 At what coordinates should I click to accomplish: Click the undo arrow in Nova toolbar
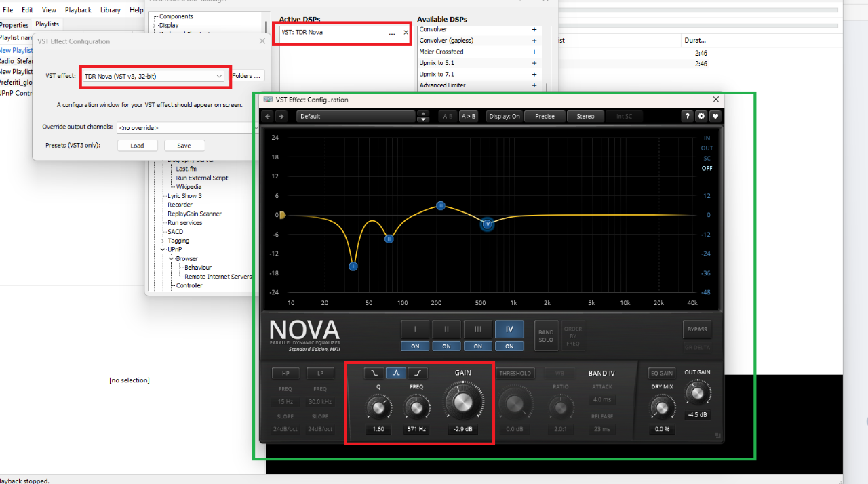tap(268, 116)
